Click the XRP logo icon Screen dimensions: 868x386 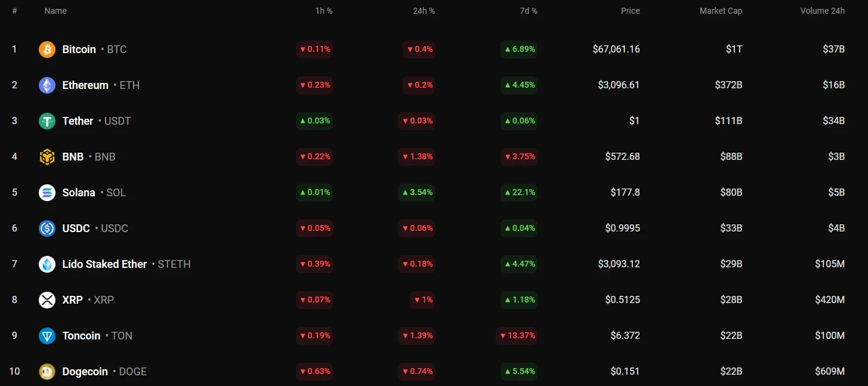coord(47,300)
